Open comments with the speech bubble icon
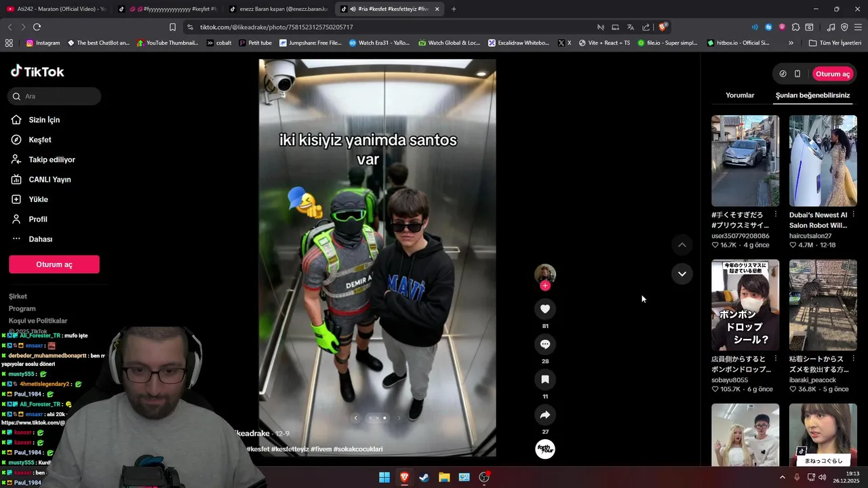This screenshot has width=868, height=488. pyautogui.click(x=545, y=344)
